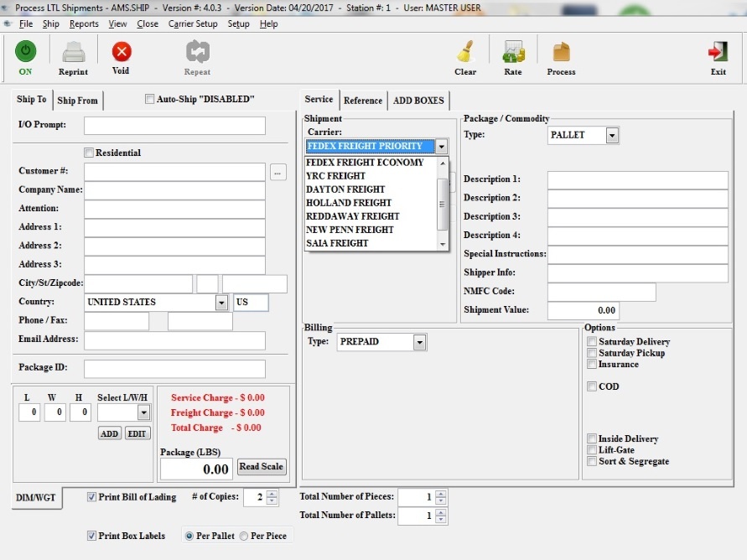The width and height of the screenshot is (747, 560).
Task: Click the Repeat arrows icon
Action: pos(198,51)
